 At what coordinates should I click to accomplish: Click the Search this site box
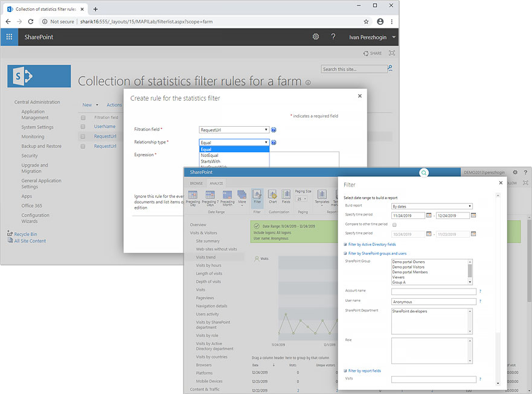354,69
